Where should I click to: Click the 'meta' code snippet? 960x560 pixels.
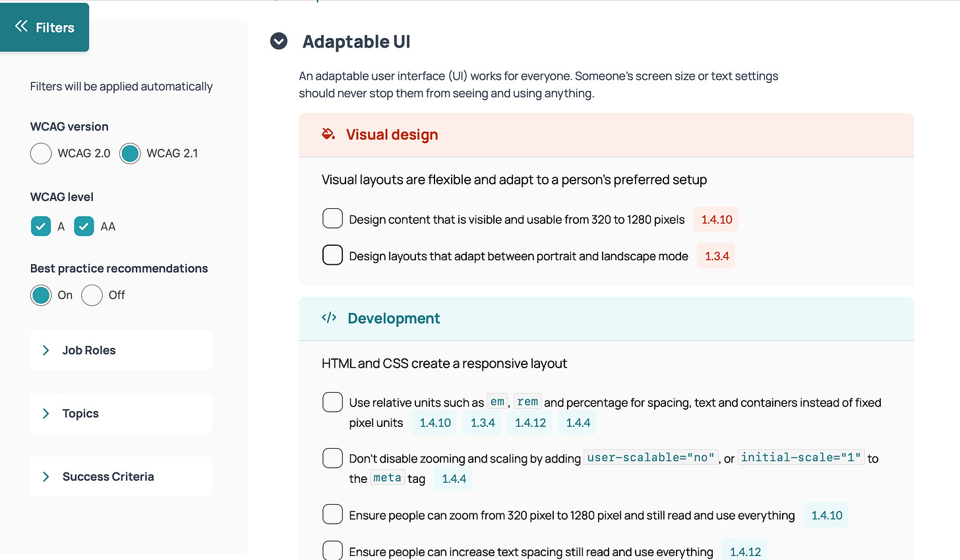pos(387,478)
